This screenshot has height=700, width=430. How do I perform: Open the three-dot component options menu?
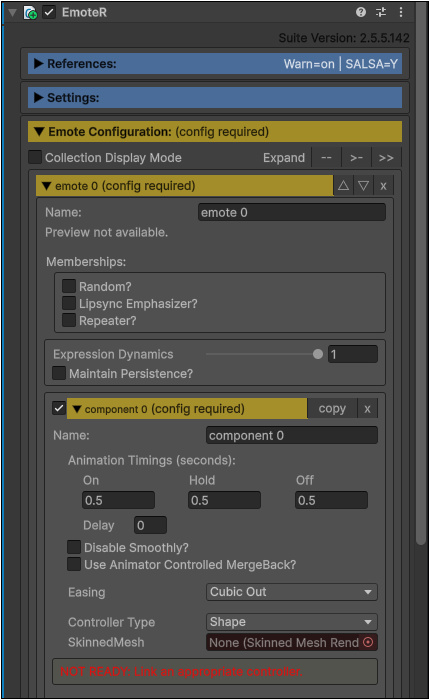(x=401, y=12)
